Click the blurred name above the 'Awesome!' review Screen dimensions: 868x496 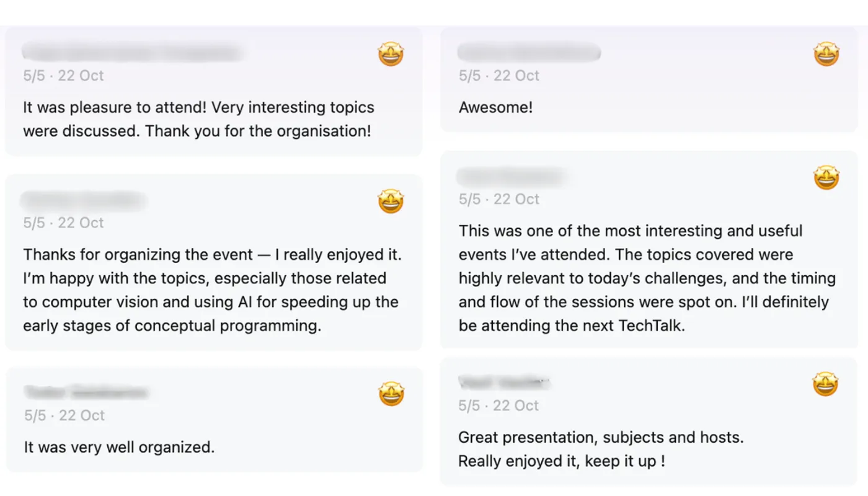[x=529, y=53]
